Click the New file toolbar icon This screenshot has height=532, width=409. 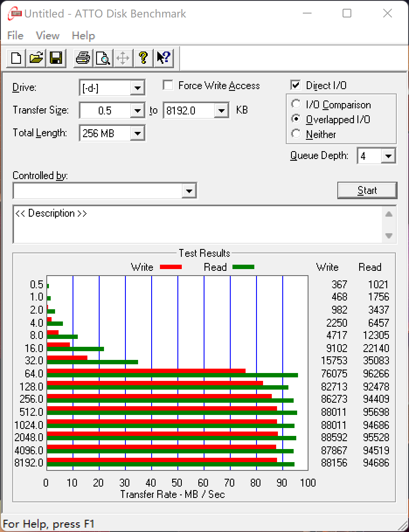[16, 58]
